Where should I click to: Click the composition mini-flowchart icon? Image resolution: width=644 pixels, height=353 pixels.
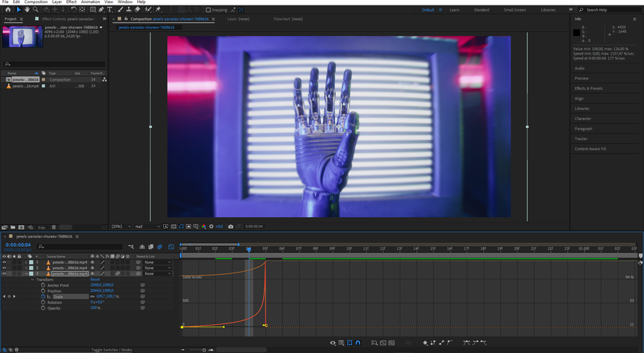tap(130, 247)
